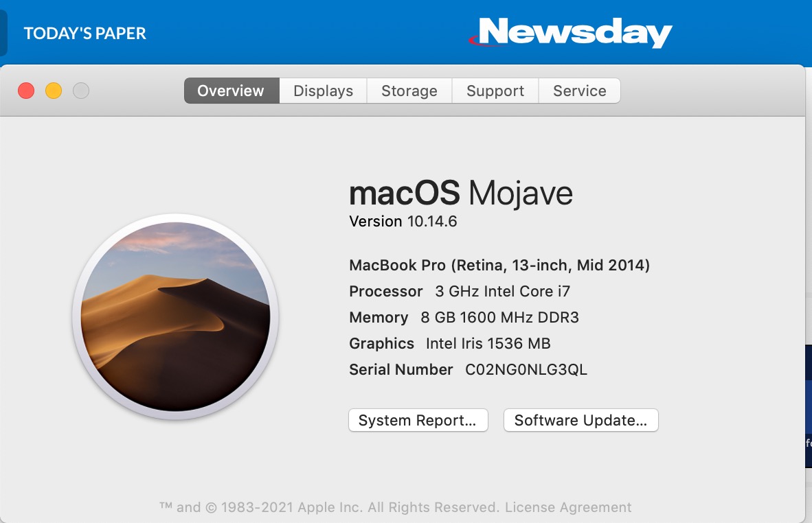Click the macOS Mojave title text

tap(461, 194)
